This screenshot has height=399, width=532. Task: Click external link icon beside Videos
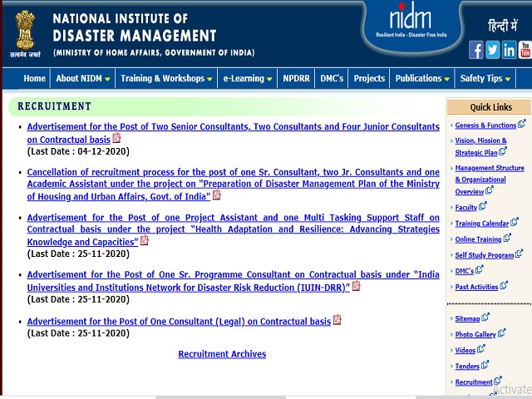tap(481, 349)
